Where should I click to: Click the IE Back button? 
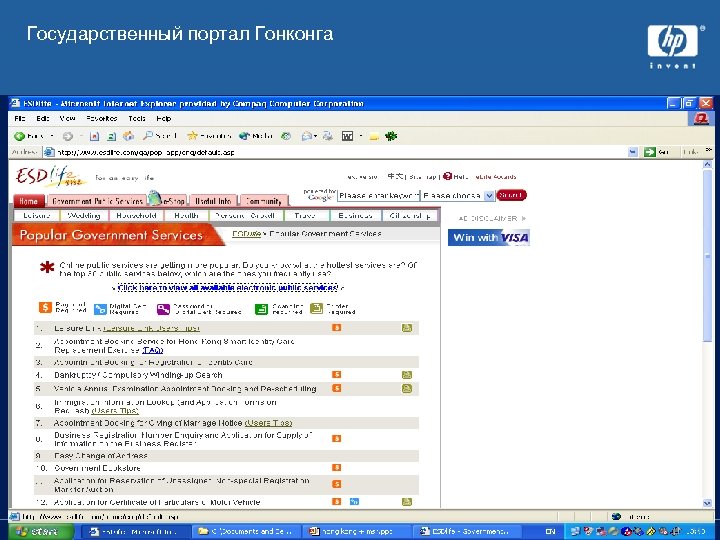tap(29, 136)
